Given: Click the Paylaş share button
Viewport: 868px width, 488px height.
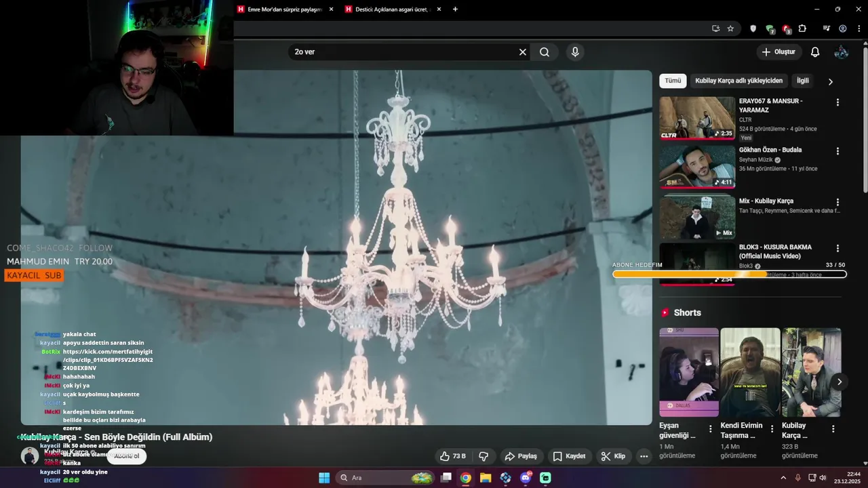Looking at the screenshot, I should point(521,456).
